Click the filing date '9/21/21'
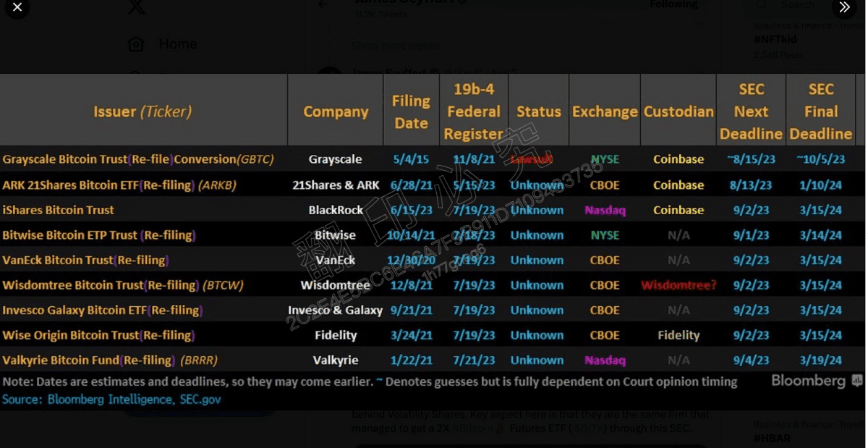The height and width of the screenshot is (448, 868). (411, 310)
